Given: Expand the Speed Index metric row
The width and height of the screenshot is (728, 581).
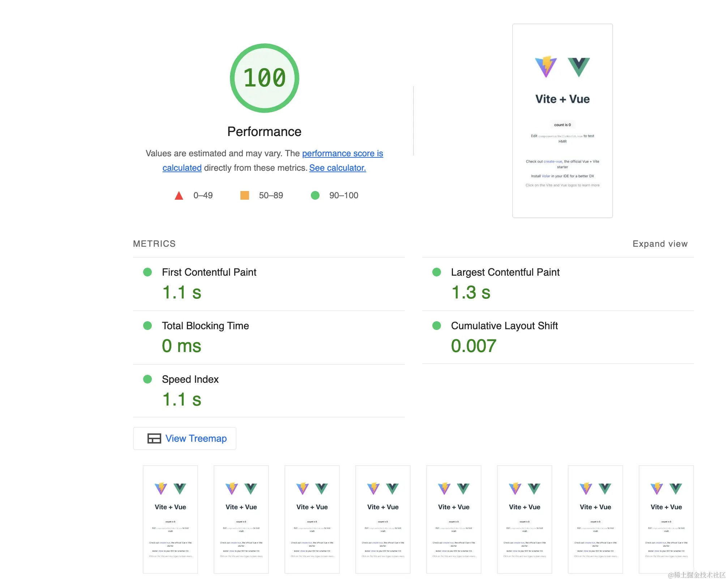Looking at the screenshot, I should click(x=190, y=379).
